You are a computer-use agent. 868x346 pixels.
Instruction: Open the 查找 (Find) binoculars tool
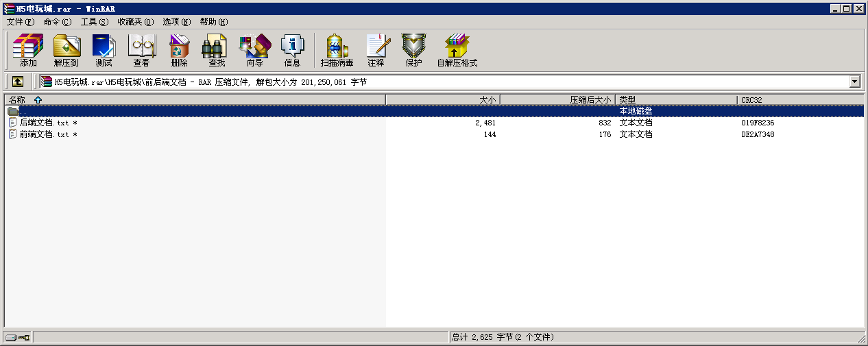coord(217,50)
